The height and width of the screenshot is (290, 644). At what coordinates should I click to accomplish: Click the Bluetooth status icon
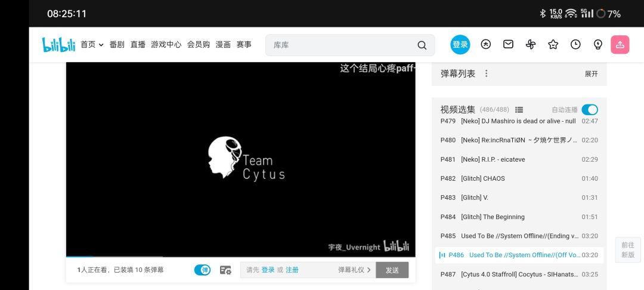(x=543, y=14)
